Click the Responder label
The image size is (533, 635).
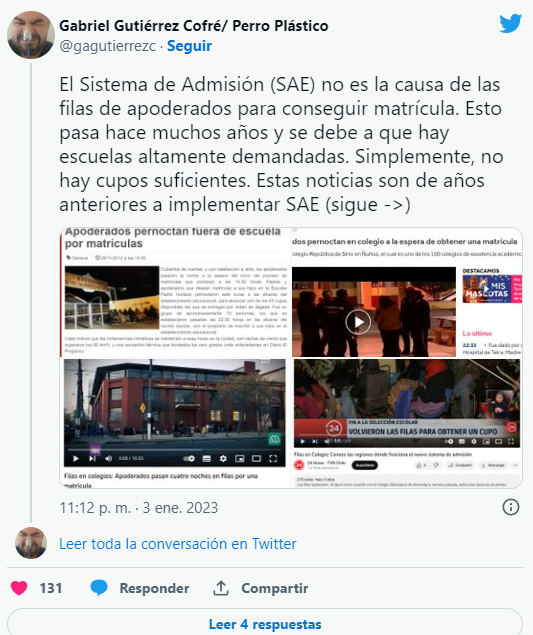pyautogui.click(x=154, y=588)
